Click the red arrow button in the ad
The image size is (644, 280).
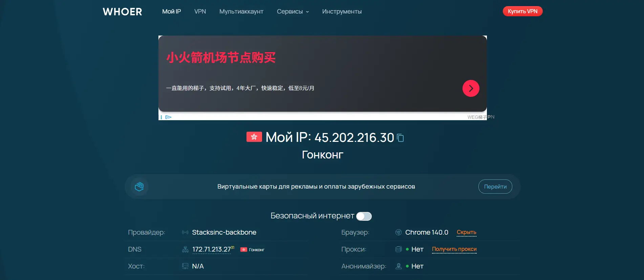(x=471, y=88)
